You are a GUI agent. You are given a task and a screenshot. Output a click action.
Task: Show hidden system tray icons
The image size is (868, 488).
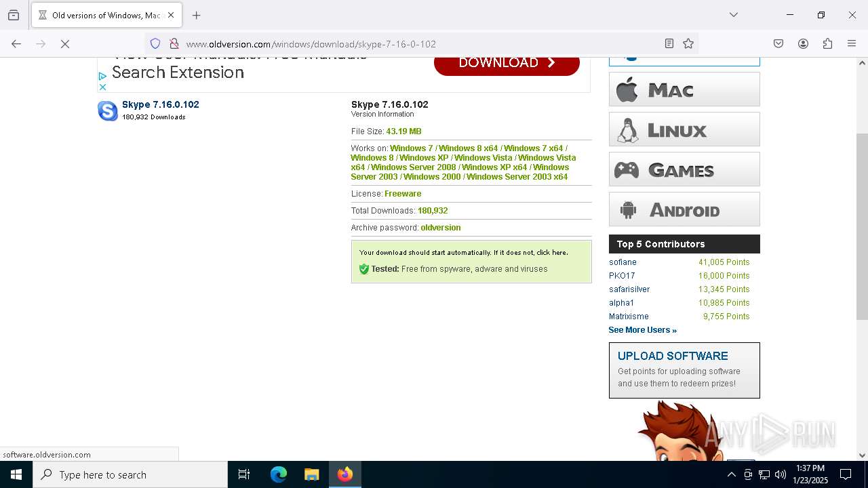[731, 474]
